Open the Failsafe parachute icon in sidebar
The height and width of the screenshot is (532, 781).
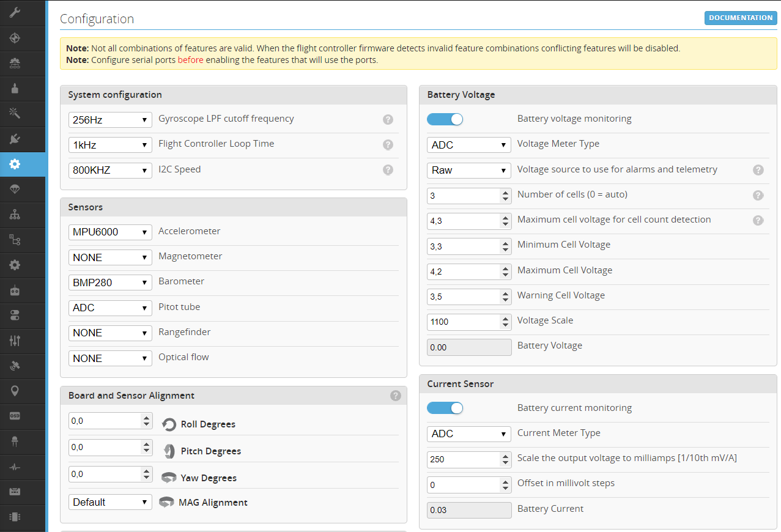(x=15, y=190)
